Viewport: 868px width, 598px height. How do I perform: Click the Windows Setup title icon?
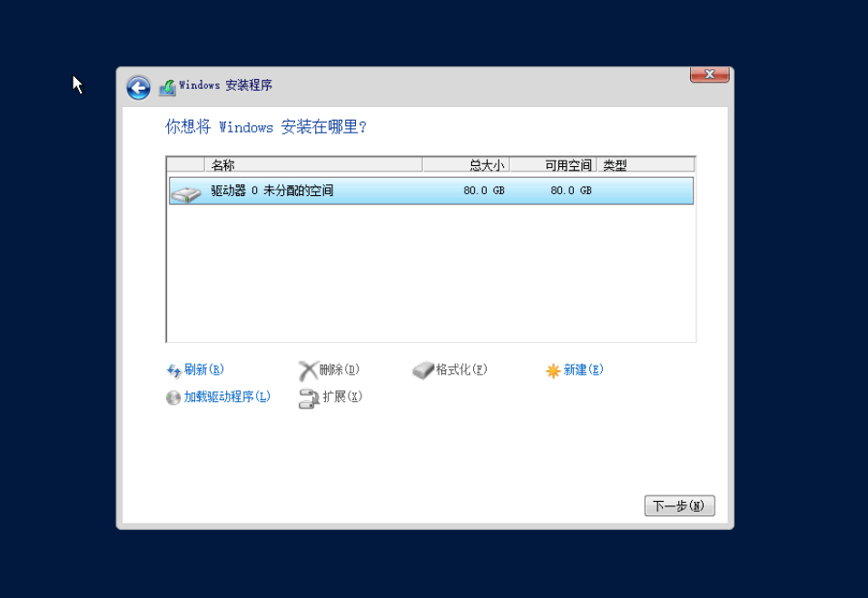(x=167, y=87)
